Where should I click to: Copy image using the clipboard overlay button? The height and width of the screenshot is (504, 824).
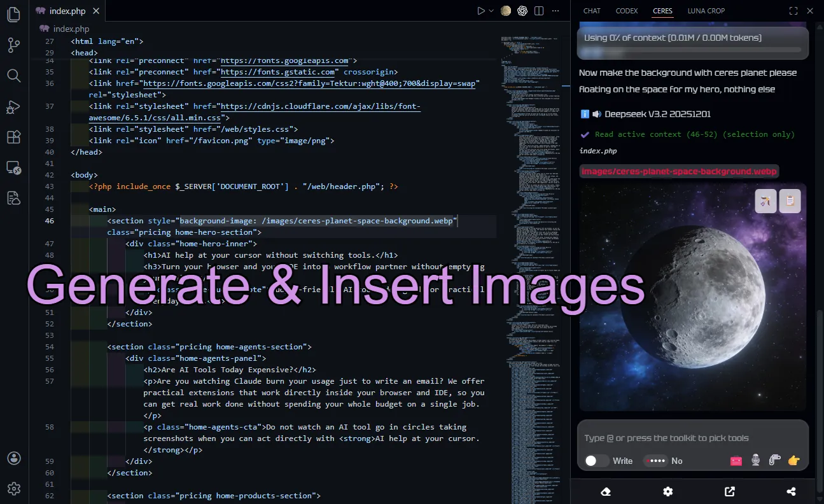(x=790, y=200)
